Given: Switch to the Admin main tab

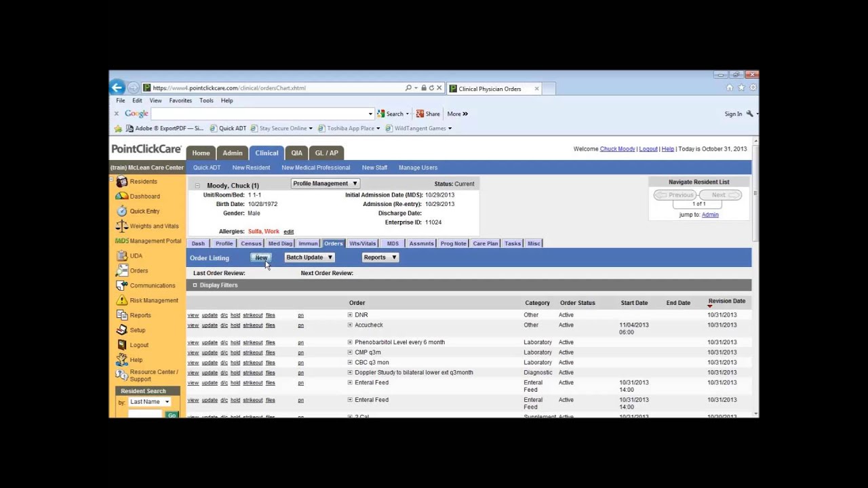Looking at the screenshot, I should point(233,153).
